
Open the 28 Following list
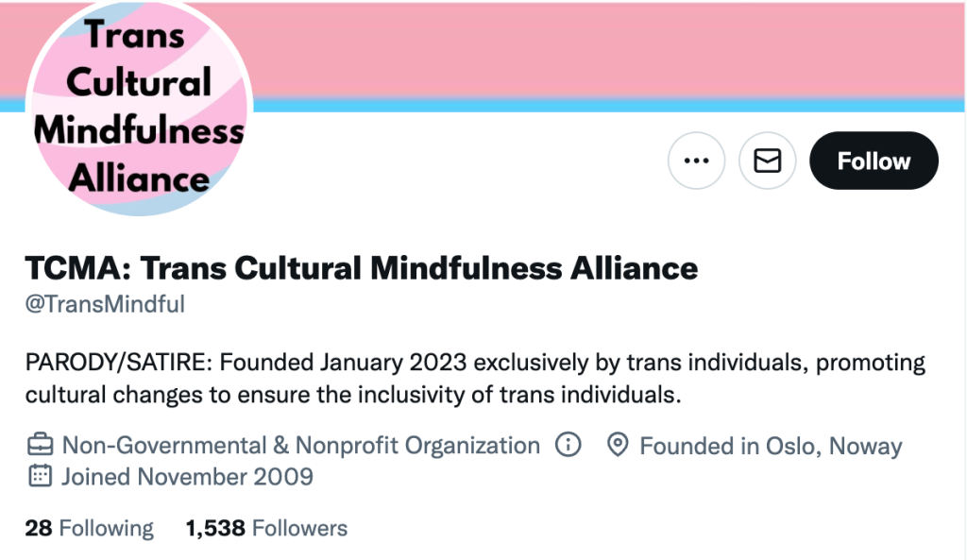[x=90, y=528]
